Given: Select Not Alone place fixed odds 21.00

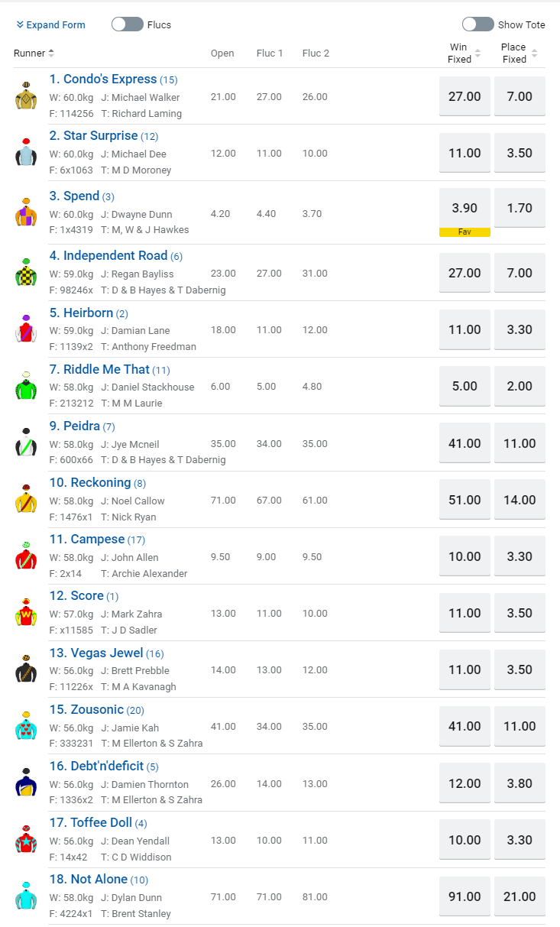Looking at the screenshot, I should (x=520, y=896).
